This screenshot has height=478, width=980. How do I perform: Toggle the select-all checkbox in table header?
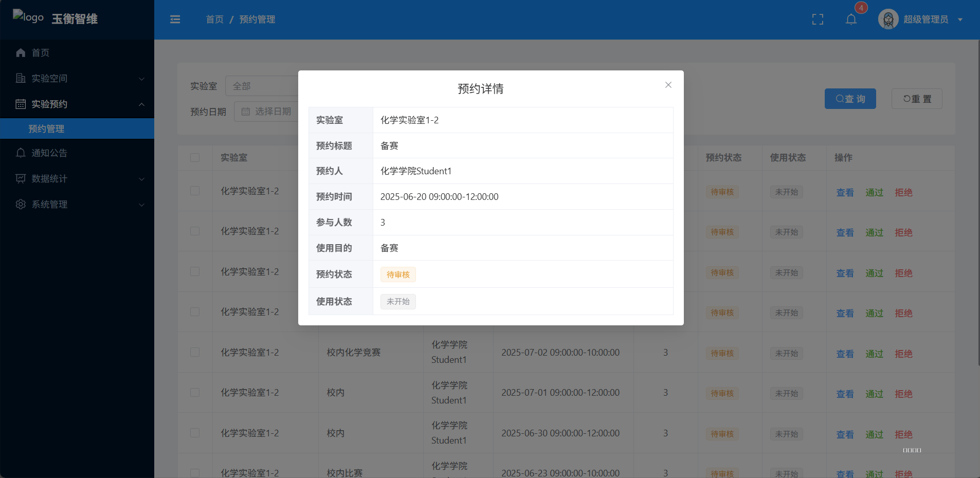[195, 158]
